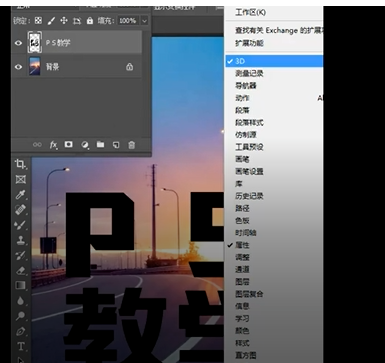Open the 动作 panel
385x363 pixels.
click(x=274, y=98)
